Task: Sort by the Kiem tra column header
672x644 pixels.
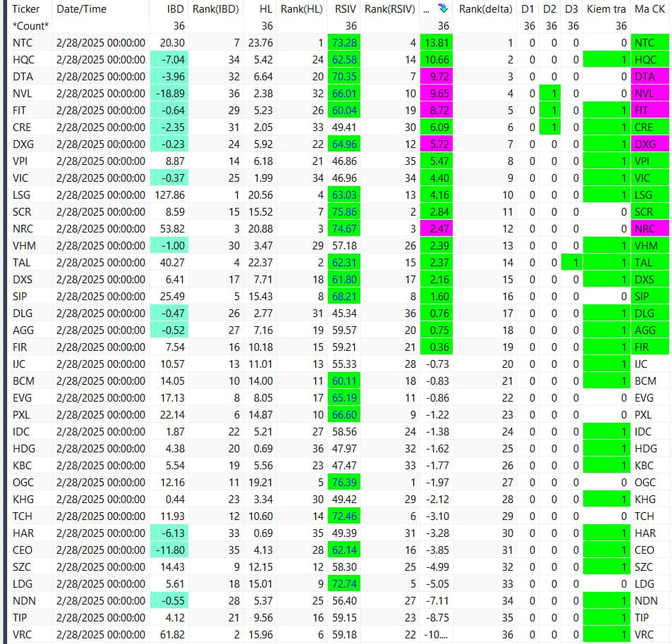Action: (606, 8)
